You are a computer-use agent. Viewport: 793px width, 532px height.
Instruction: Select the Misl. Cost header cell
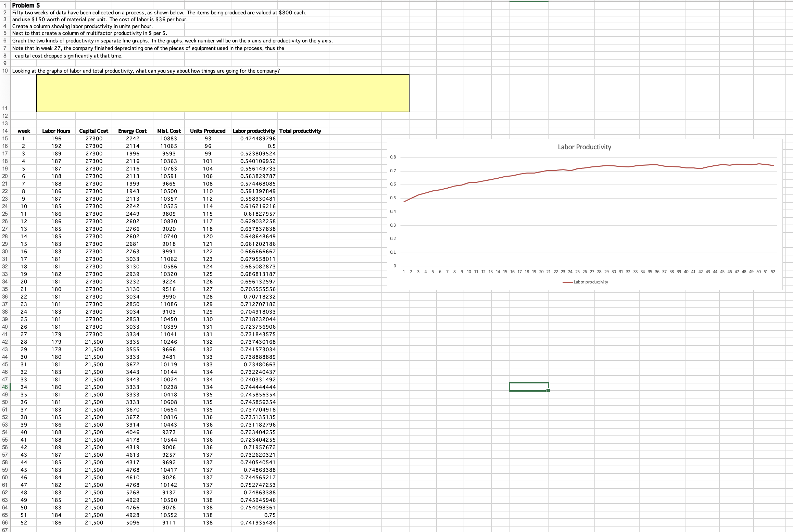click(x=169, y=131)
